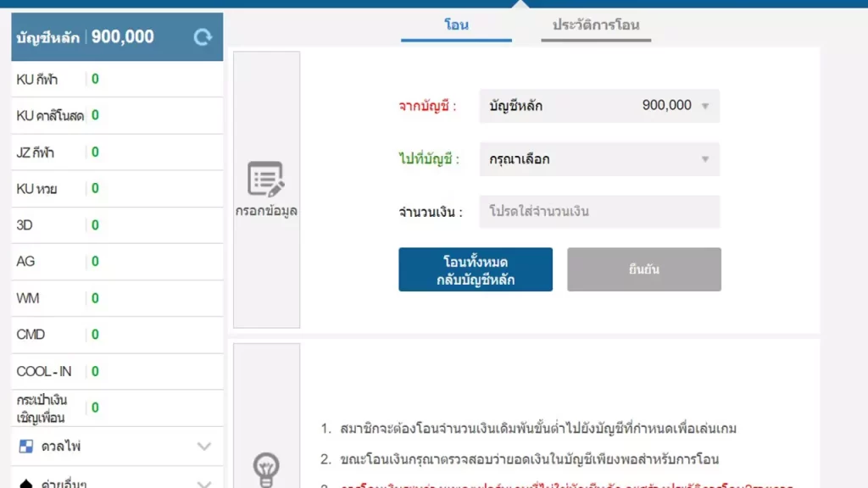Refresh the main account balance

pos(202,36)
